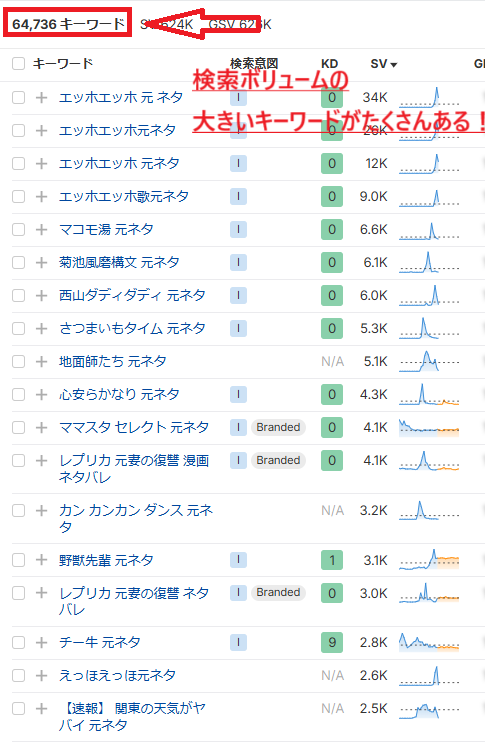Screen dimensions: 485x747
Task: Select the checkbox for えっほえっほ元ネタ row
Action: coord(19,676)
